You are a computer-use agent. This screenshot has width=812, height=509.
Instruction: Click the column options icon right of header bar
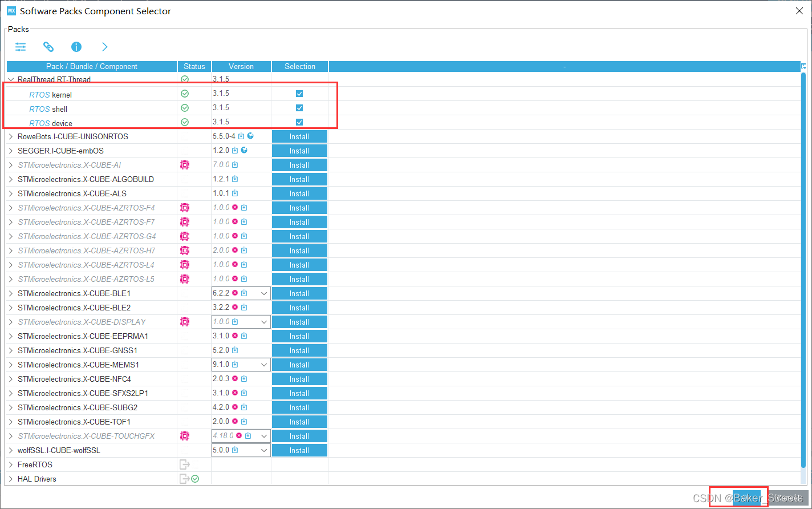coord(804,66)
